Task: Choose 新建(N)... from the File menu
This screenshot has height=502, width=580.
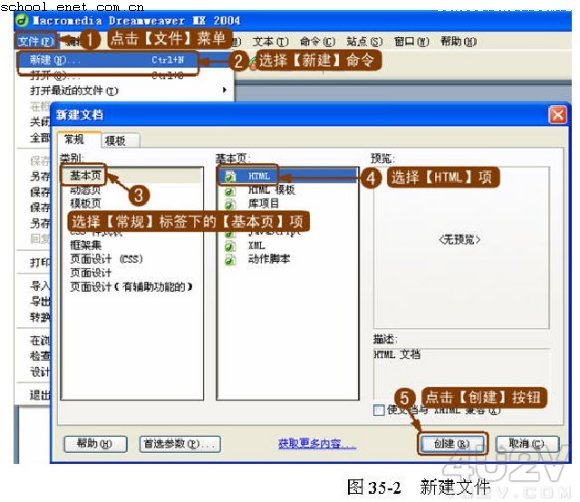Action: click(107, 60)
